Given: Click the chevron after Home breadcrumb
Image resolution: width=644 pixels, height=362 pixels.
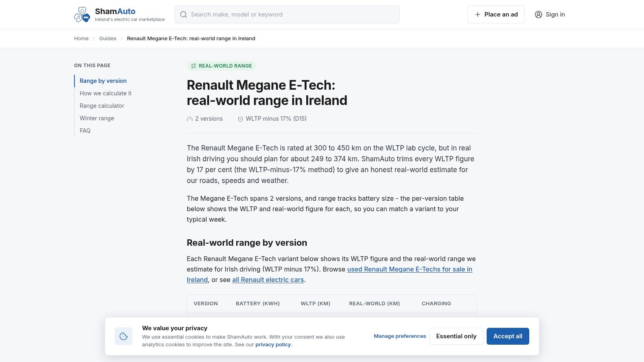Looking at the screenshot, I should click(x=94, y=39).
